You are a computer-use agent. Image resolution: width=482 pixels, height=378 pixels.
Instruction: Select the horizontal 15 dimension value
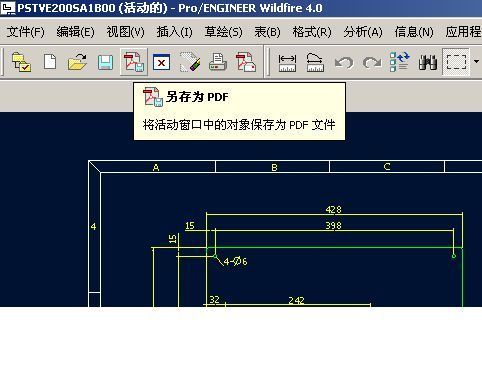(x=189, y=226)
